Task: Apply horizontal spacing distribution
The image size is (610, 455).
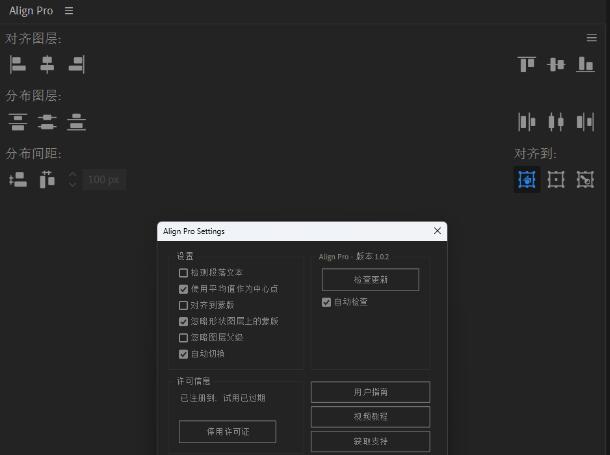Action: pyautogui.click(x=47, y=180)
